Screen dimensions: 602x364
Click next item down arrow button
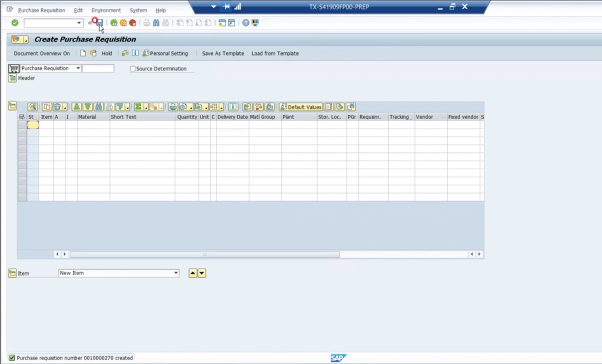[202, 273]
